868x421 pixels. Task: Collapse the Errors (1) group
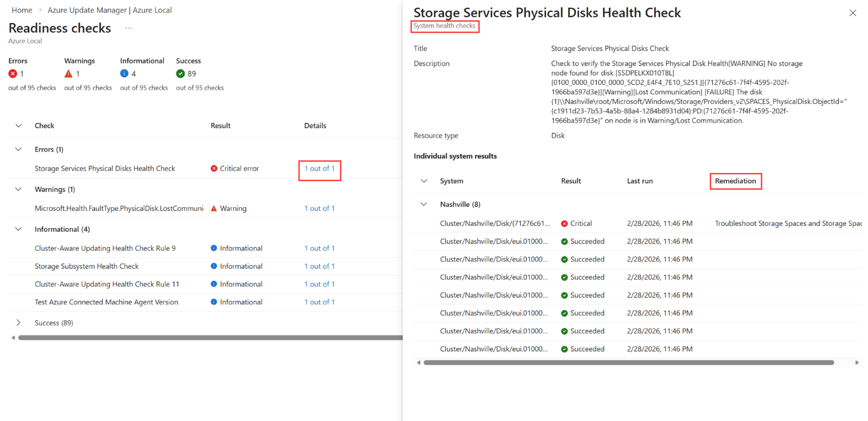[x=18, y=149]
